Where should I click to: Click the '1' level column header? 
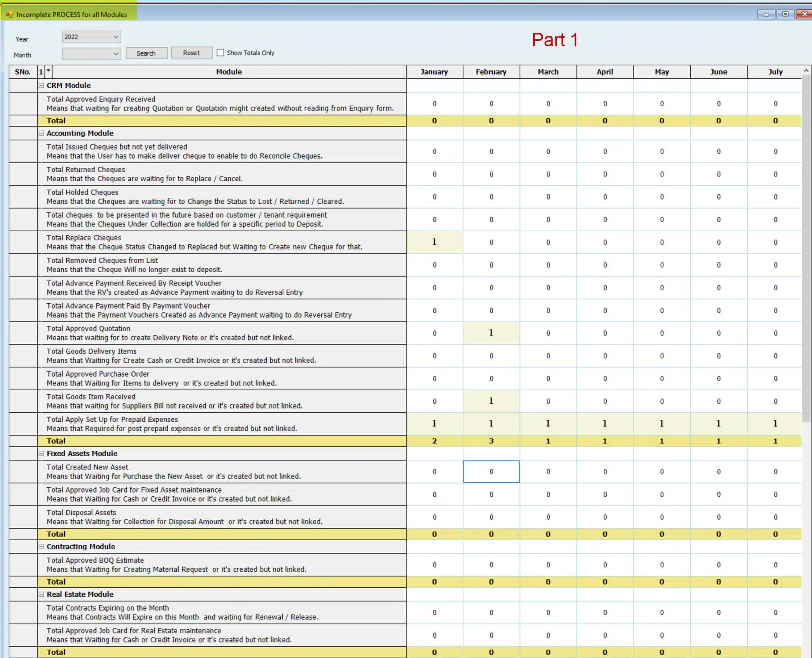(41, 72)
